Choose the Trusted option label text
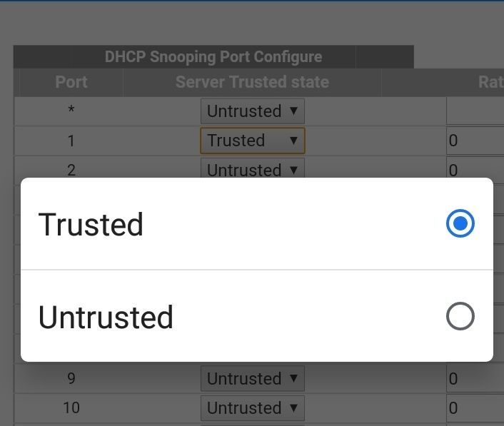Image resolution: width=504 pixels, height=426 pixels. [x=91, y=224]
